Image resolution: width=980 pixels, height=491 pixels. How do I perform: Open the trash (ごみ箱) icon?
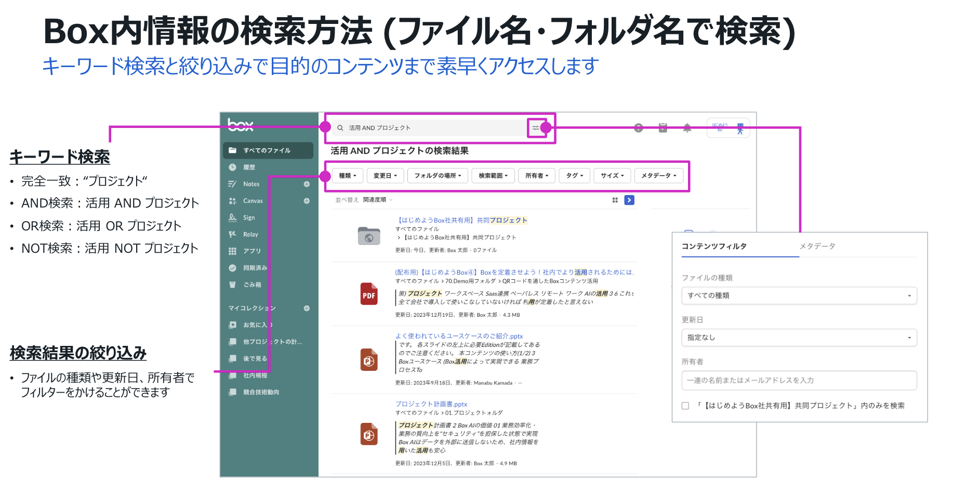pos(232,285)
